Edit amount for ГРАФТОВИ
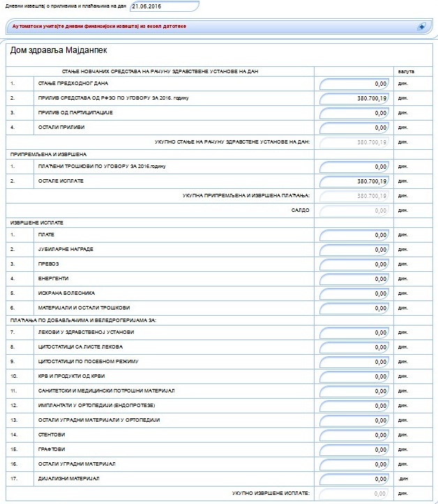438x504 pixels. point(354,450)
